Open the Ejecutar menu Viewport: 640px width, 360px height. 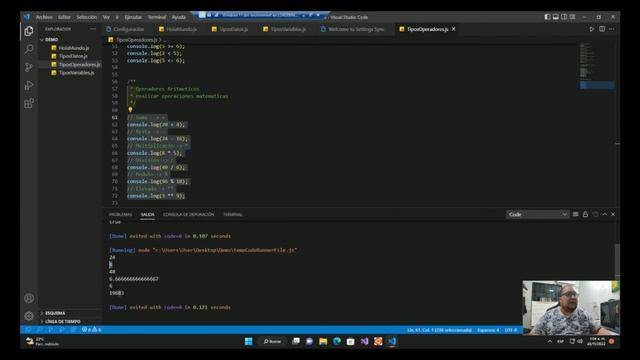[x=133, y=17]
